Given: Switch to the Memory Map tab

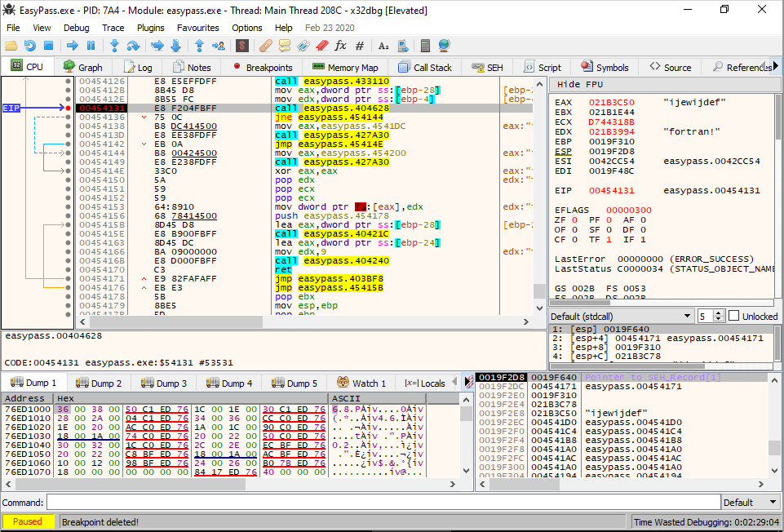Looking at the screenshot, I should tap(344, 67).
